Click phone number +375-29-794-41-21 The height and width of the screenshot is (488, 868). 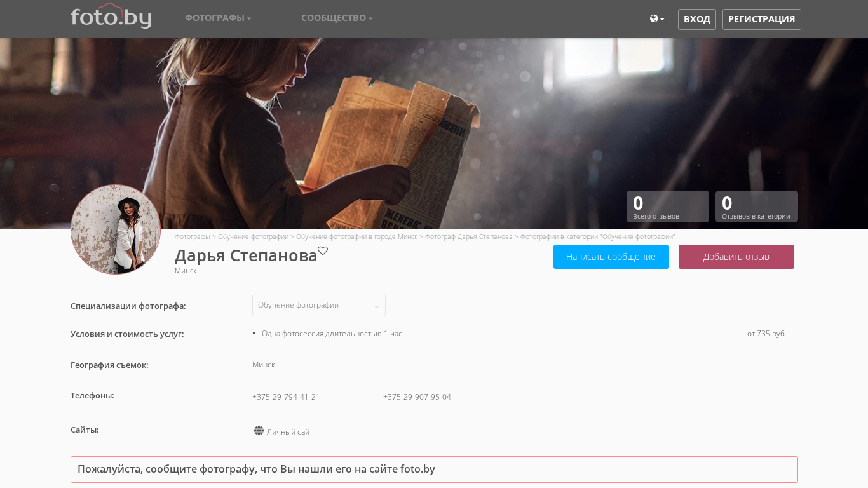(286, 397)
